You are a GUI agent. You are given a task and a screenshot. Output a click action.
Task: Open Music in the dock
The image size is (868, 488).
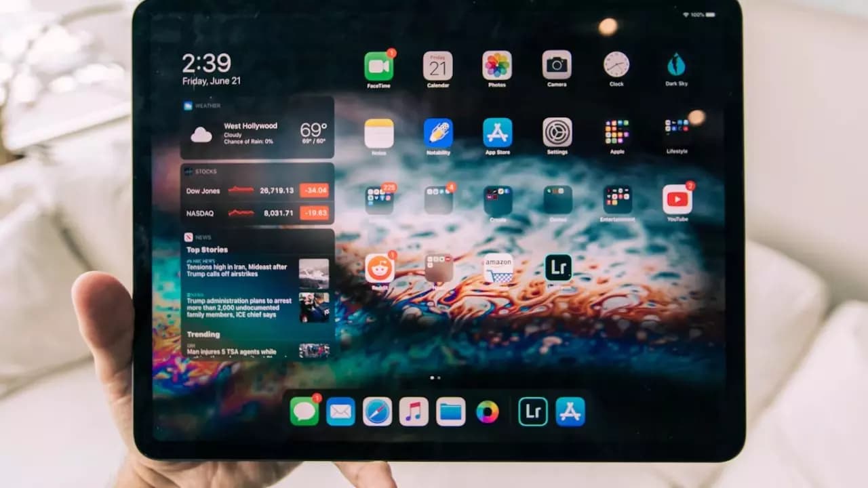[414, 411]
